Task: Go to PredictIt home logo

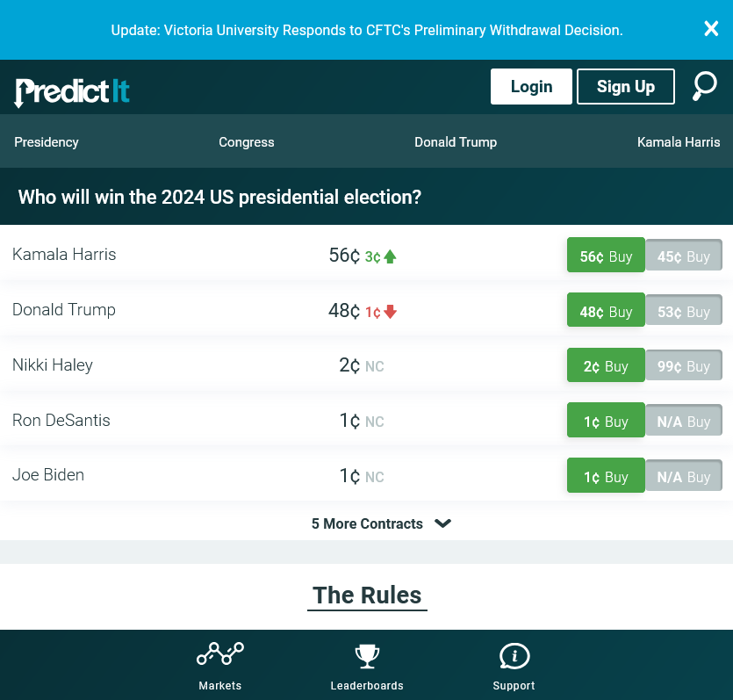Action: click(x=72, y=91)
